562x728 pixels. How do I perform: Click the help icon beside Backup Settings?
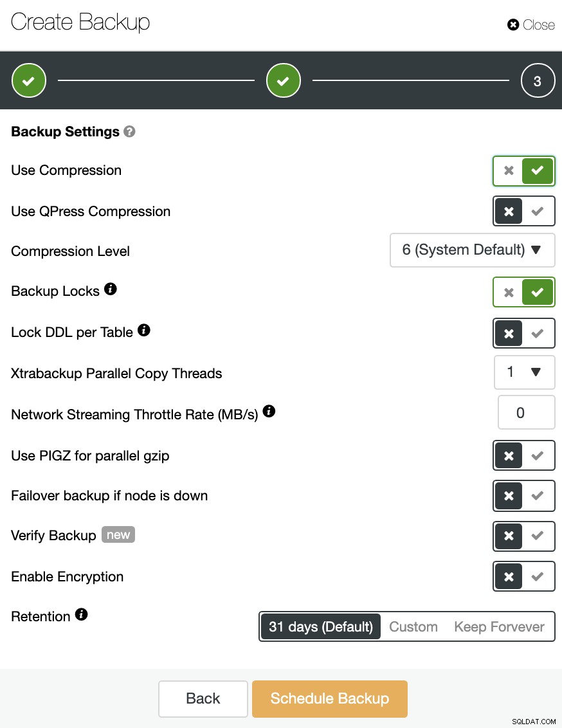point(129,132)
